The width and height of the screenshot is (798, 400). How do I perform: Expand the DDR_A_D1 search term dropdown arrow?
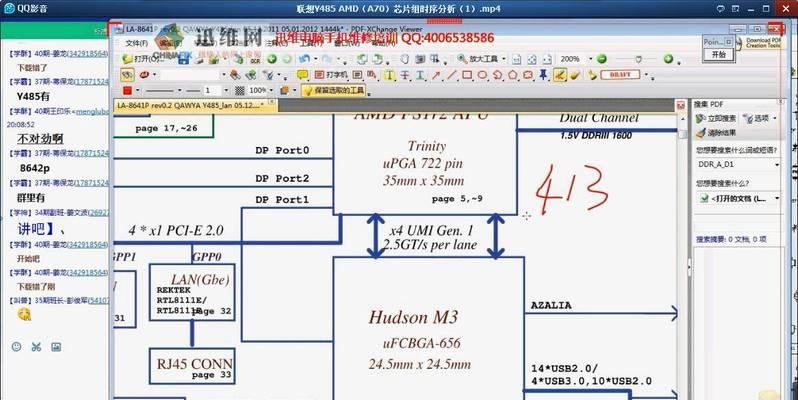(777, 164)
